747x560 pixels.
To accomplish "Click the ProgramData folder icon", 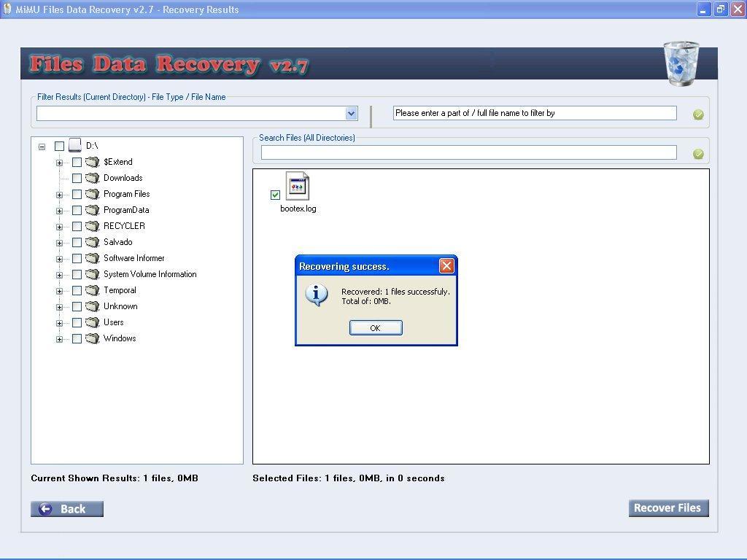I will click(x=93, y=210).
